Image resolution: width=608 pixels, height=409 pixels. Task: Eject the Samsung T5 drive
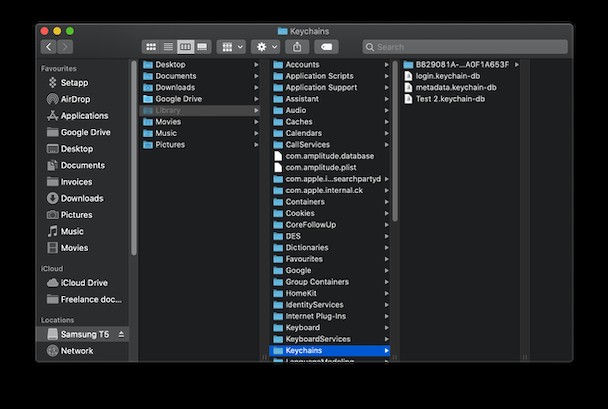tap(122, 334)
